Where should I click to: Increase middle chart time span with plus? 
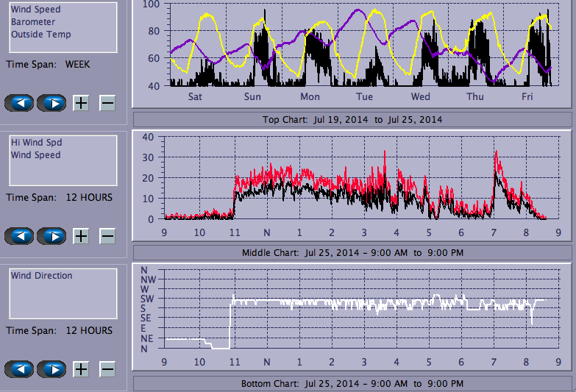(81, 236)
